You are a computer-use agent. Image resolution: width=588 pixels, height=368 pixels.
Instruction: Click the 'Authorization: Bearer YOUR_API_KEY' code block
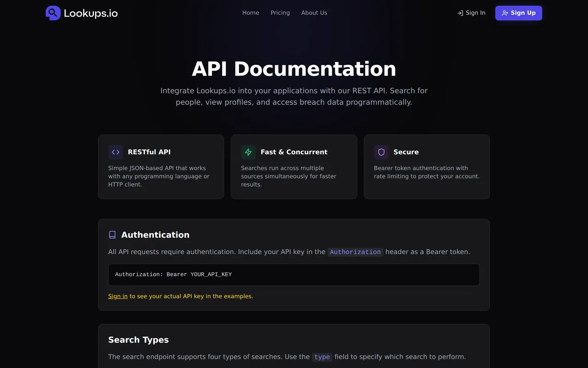pos(294,275)
